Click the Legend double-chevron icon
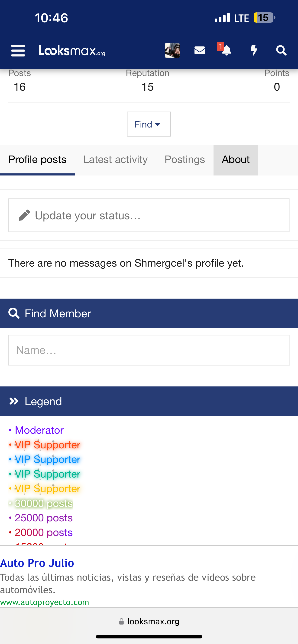The width and height of the screenshot is (298, 644). tap(14, 401)
